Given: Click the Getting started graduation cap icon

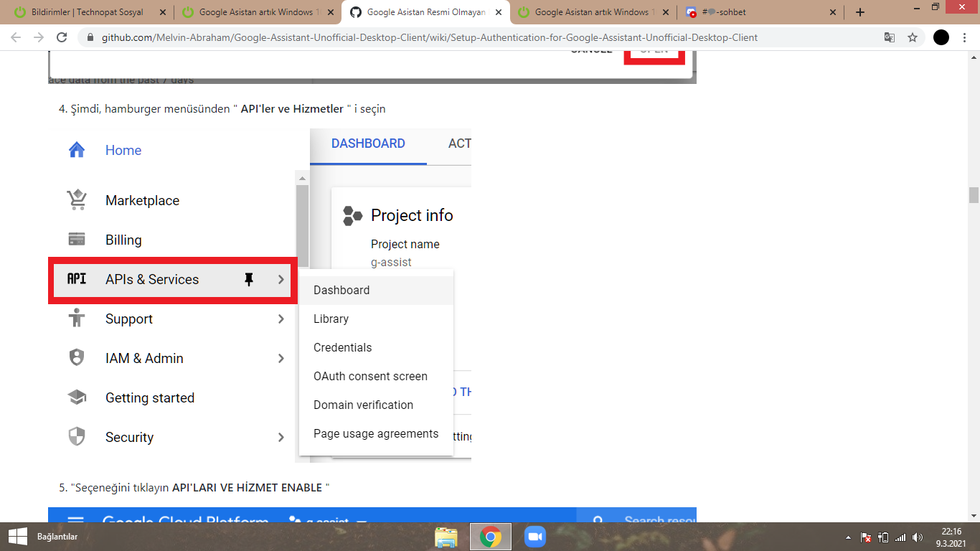Looking at the screenshot, I should pos(77,397).
